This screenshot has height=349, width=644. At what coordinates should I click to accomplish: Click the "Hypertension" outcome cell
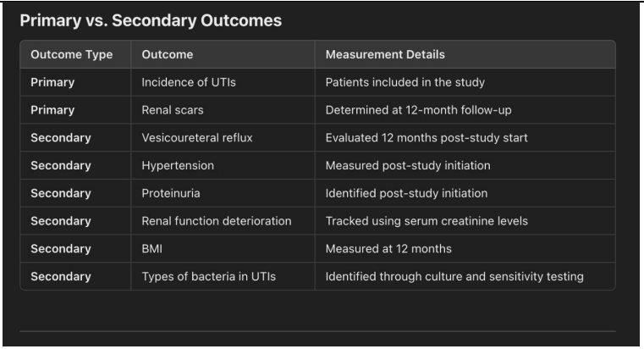(175, 166)
